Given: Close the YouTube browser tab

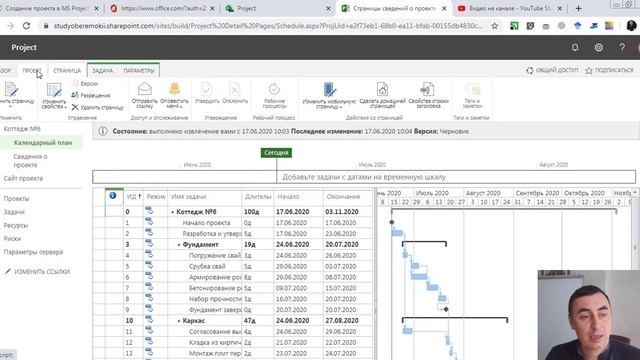Looking at the screenshot, I should (560, 8).
